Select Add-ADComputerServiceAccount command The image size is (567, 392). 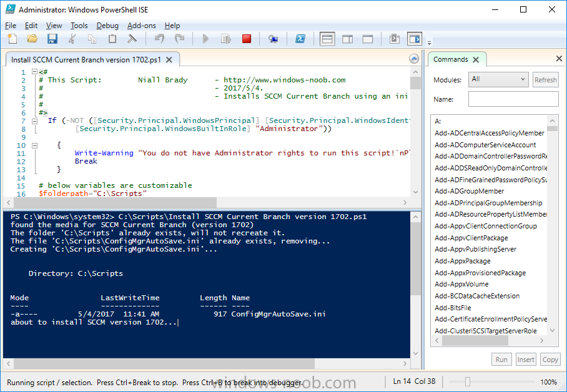(x=485, y=145)
